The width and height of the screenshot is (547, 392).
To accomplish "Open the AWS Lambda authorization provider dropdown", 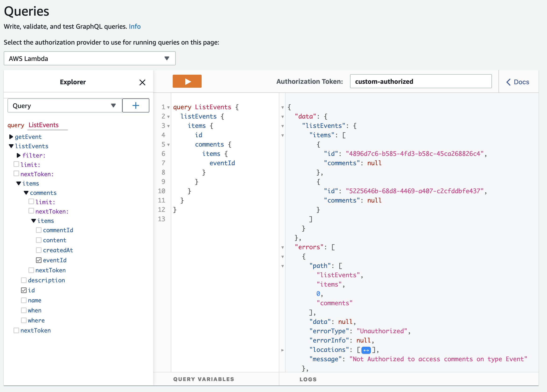I will (x=89, y=58).
